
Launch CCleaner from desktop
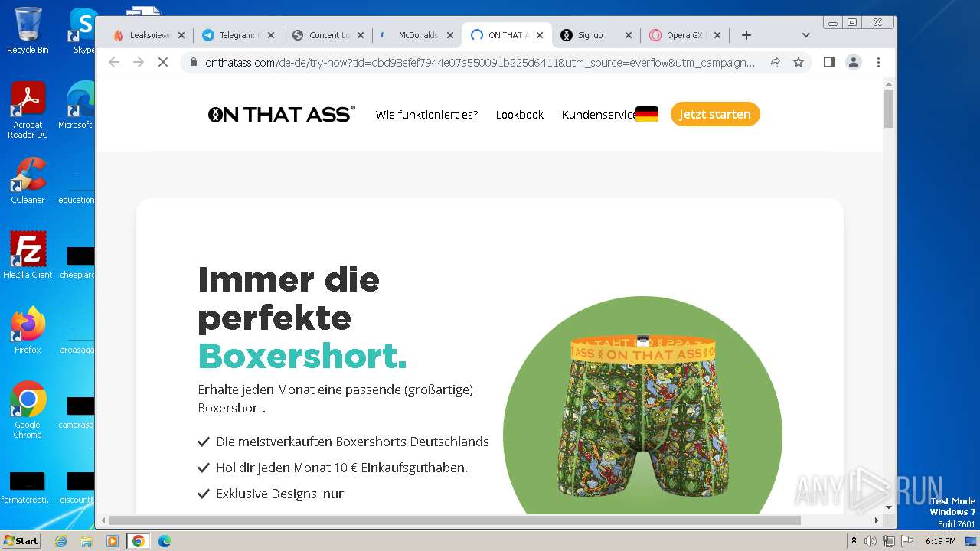click(28, 181)
